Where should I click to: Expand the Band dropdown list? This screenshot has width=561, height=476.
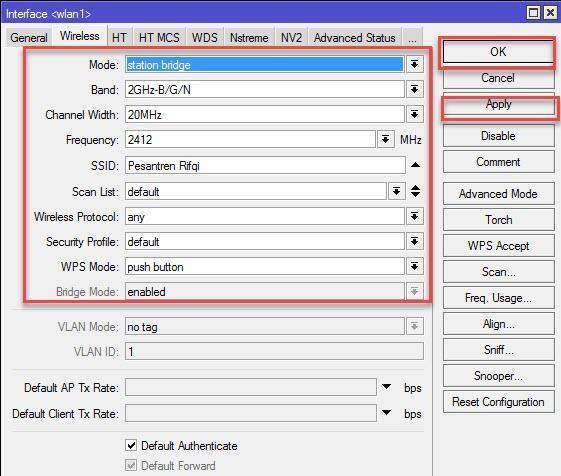[x=414, y=89]
